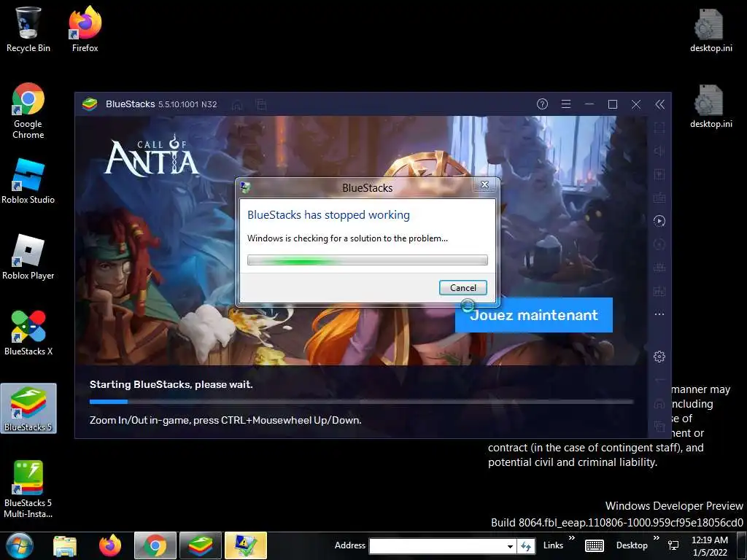
Task: Click the dimmed multi-window icon in title bar
Action: (x=261, y=104)
